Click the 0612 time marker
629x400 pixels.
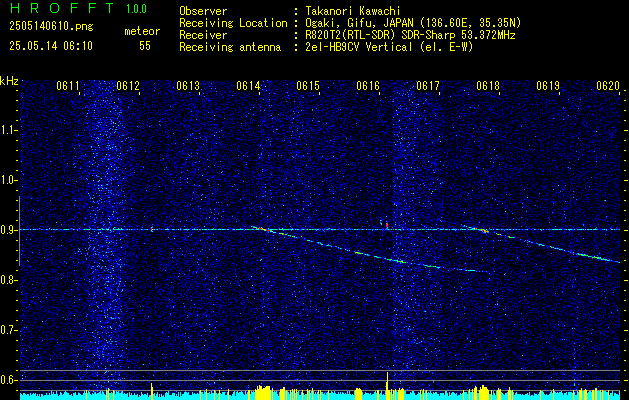pyautogui.click(x=128, y=85)
